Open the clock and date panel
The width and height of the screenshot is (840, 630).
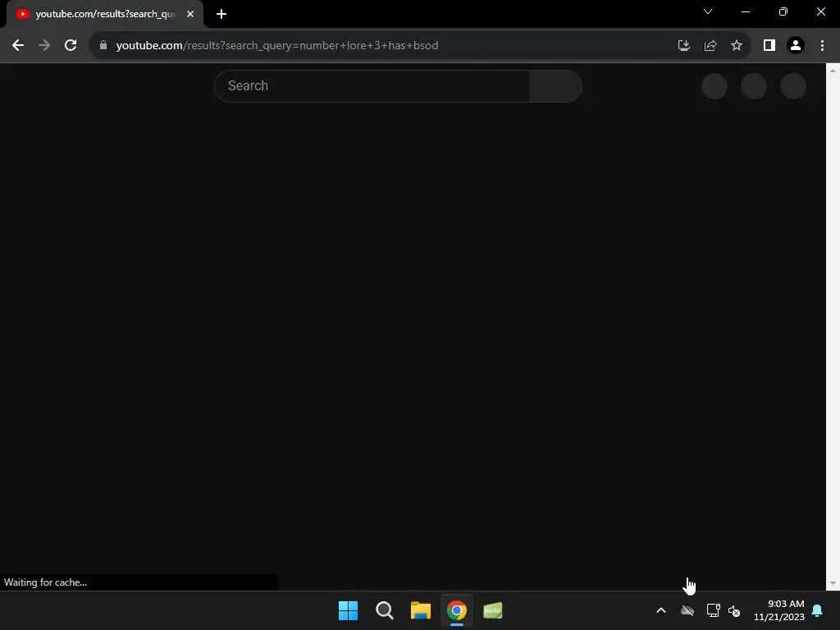coord(779,610)
